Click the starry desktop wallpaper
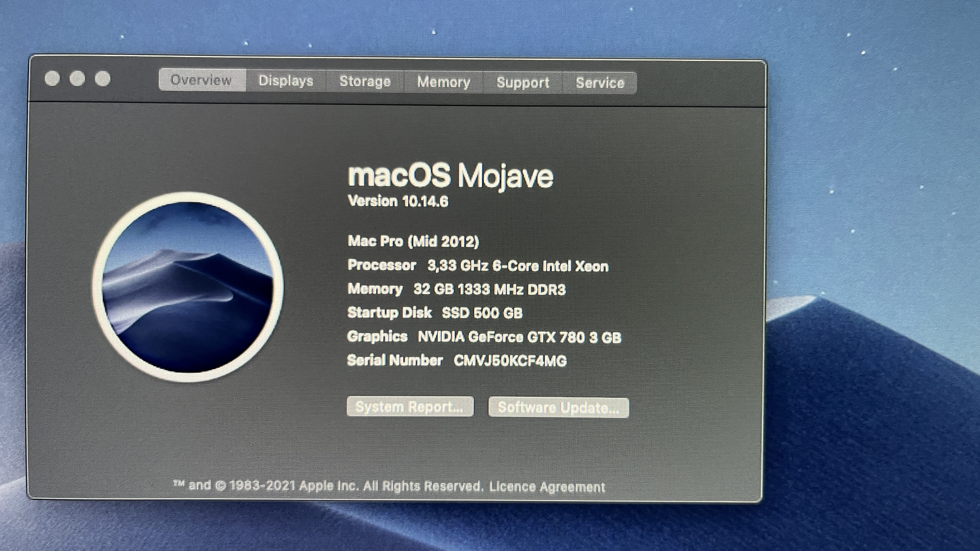This screenshot has height=551, width=980. 875,152
